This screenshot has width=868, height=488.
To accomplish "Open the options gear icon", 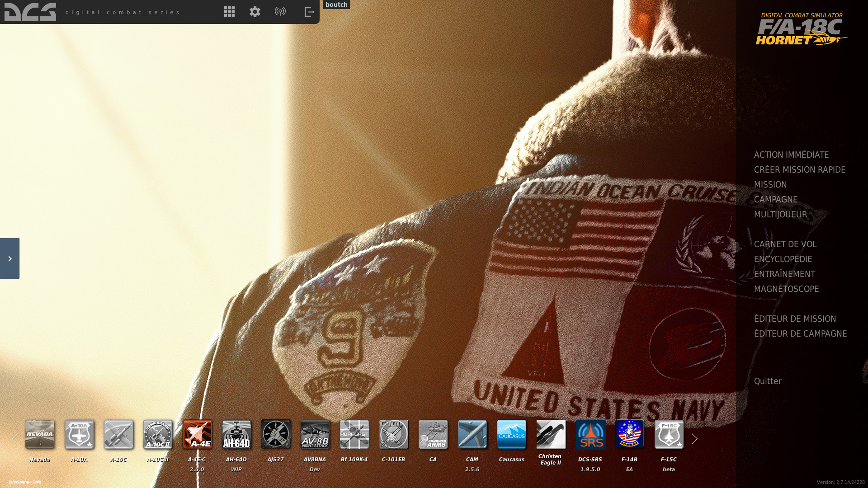I will (255, 12).
